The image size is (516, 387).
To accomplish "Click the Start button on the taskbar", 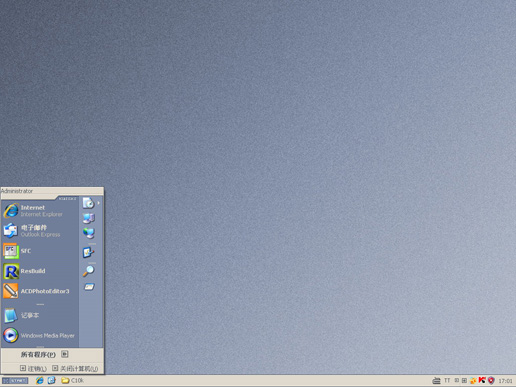I will pos(15,381).
